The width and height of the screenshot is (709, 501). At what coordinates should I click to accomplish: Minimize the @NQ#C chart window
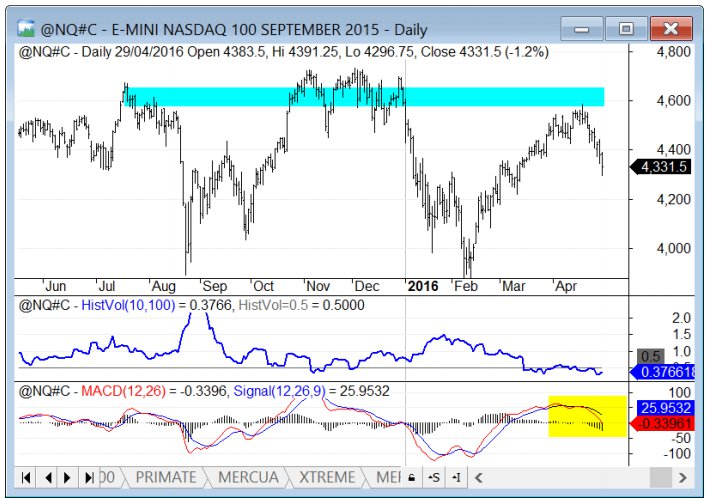[x=581, y=29]
